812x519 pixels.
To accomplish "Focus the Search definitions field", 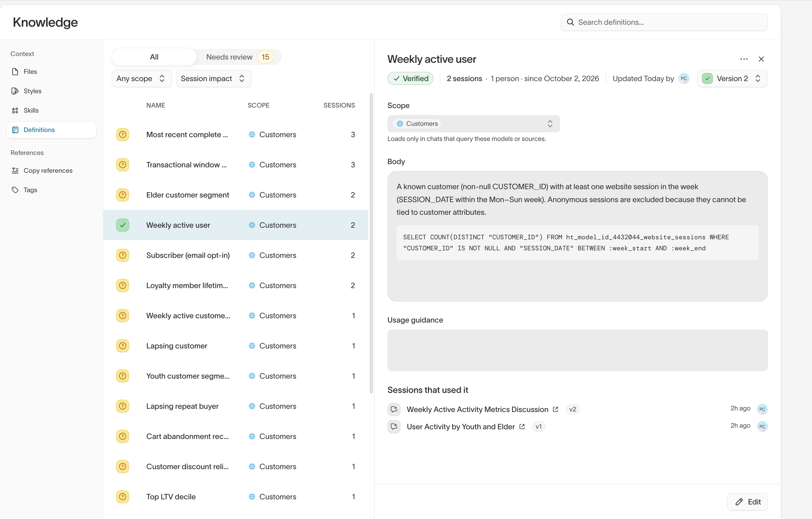I will click(x=664, y=22).
